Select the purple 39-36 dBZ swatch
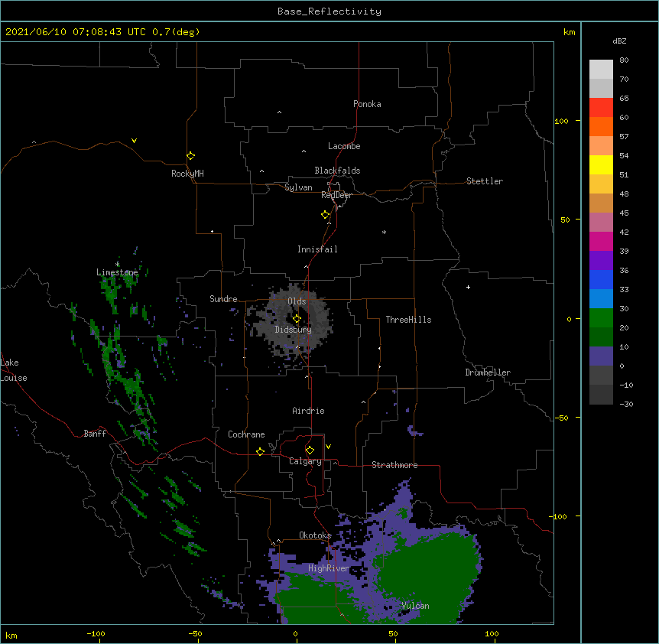This screenshot has height=644, width=659. pos(601,261)
